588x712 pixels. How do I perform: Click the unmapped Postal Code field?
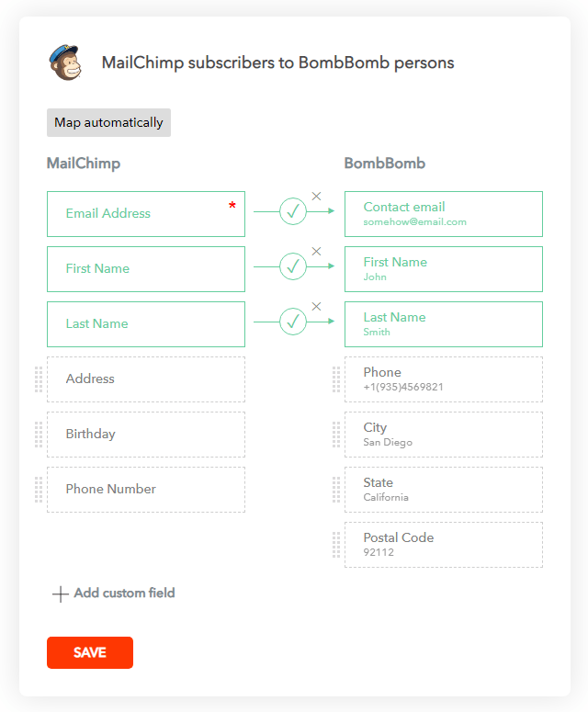pyautogui.click(x=443, y=545)
